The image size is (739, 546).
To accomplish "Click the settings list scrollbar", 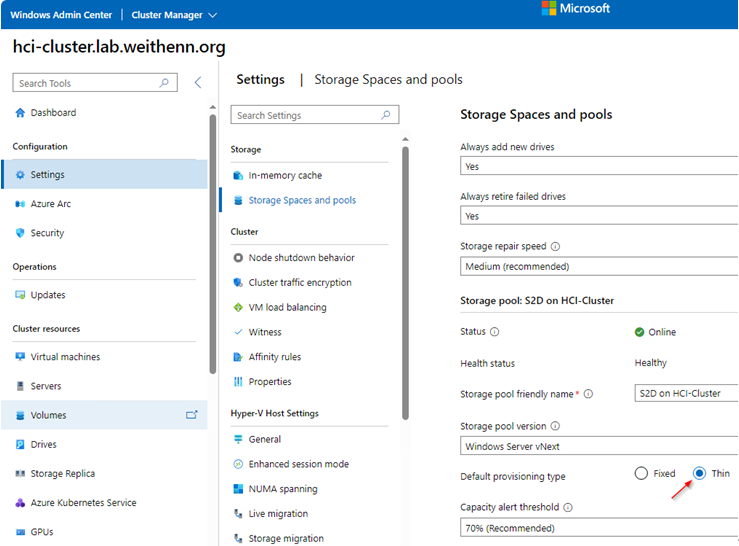I will tap(405, 283).
